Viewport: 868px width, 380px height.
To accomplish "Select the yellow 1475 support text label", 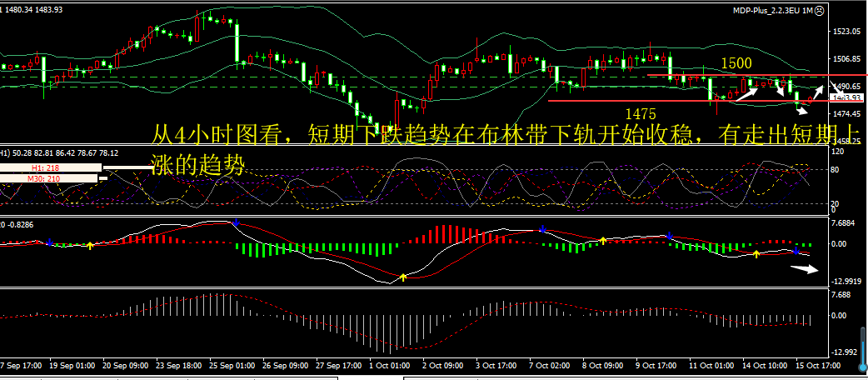I will [641, 111].
